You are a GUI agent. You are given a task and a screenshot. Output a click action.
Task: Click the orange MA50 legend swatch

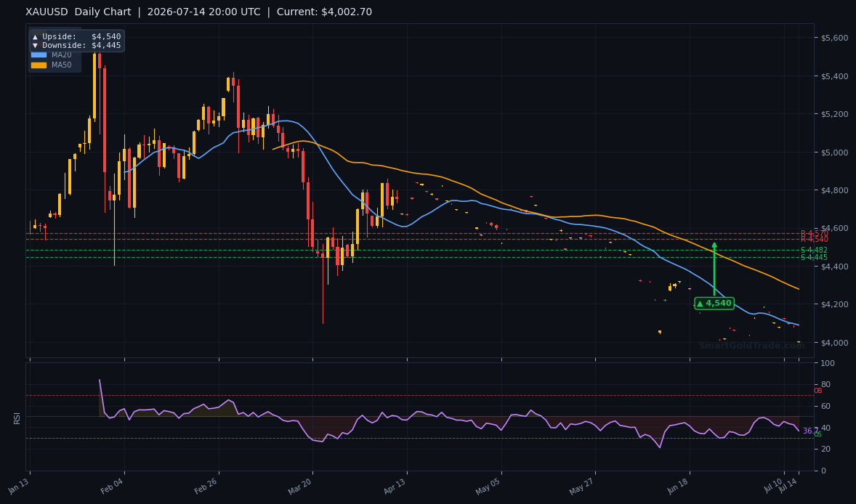(x=39, y=65)
